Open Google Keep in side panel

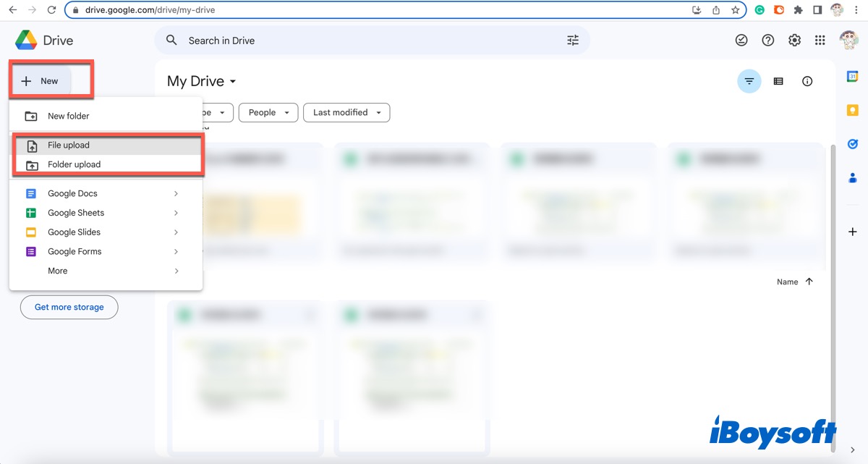pos(853,110)
